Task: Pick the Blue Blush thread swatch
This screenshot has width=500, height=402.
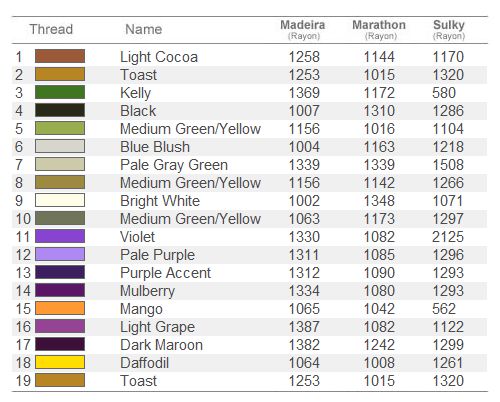Action: coord(60,146)
